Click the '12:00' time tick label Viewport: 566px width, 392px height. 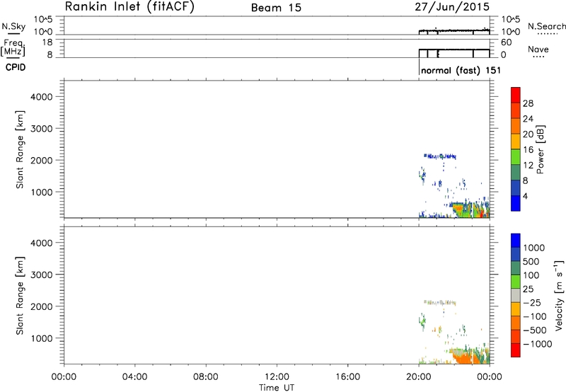pyautogui.click(x=277, y=377)
